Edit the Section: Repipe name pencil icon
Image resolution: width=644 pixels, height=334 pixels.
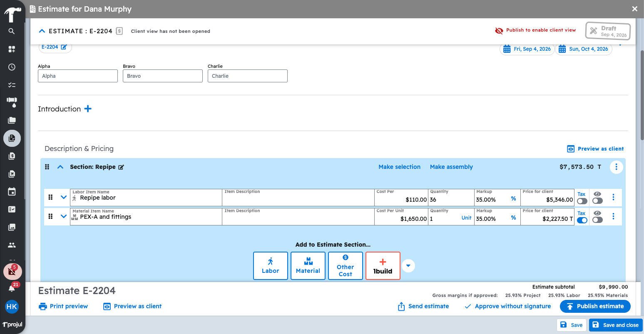pyautogui.click(x=121, y=167)
